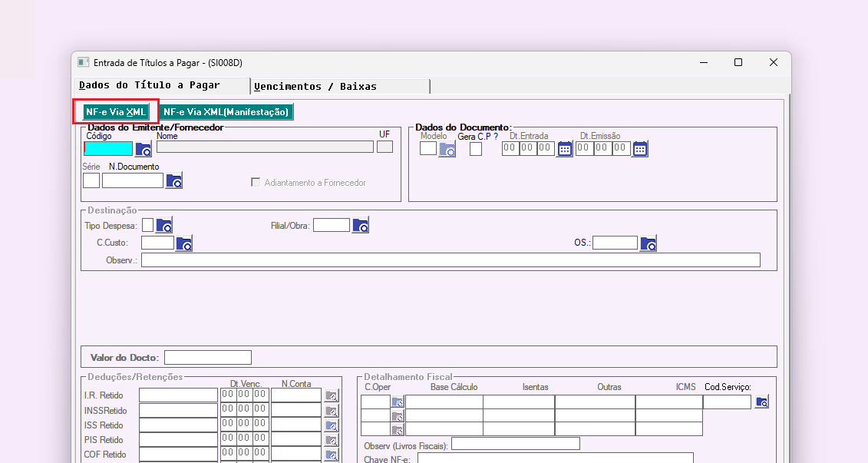Open account lookup on PIS Retido row
This screenshot has width=868, height=463.
tap(331, 440)
